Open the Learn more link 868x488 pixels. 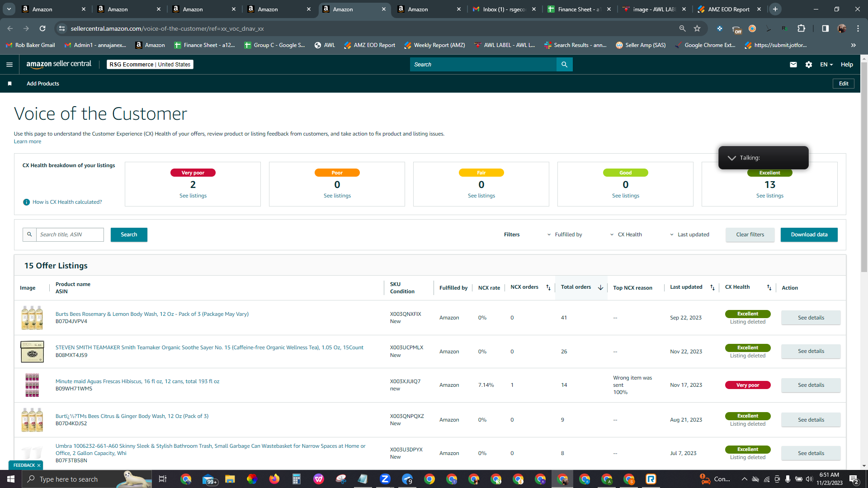pos(28,141)
